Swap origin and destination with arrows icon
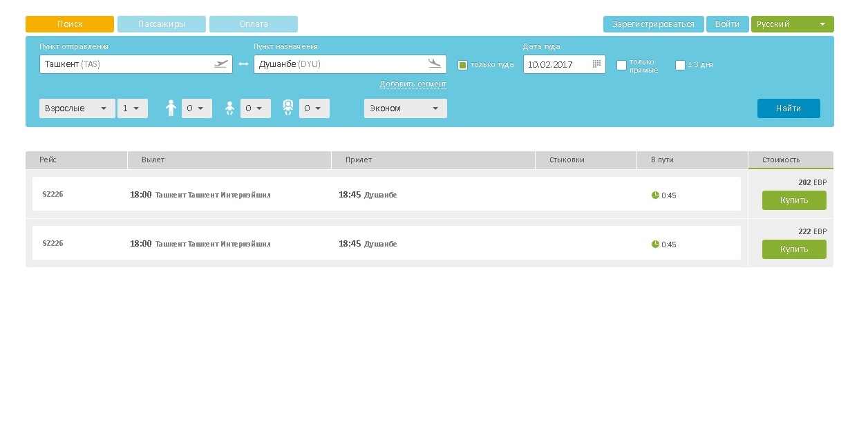The height and width of the screenshot is (422, 868). point(243,64)
